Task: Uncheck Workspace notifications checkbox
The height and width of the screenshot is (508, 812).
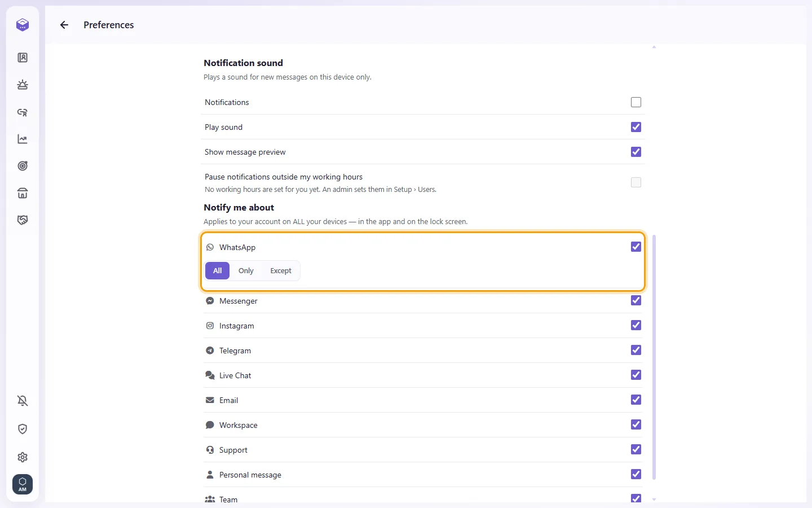Action: [636, 424]
